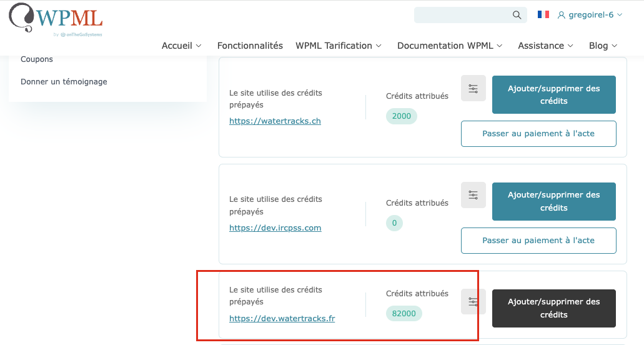Open settings icon for dev.watertracks.fr credits
644x345 pixels.
(473, 302)
